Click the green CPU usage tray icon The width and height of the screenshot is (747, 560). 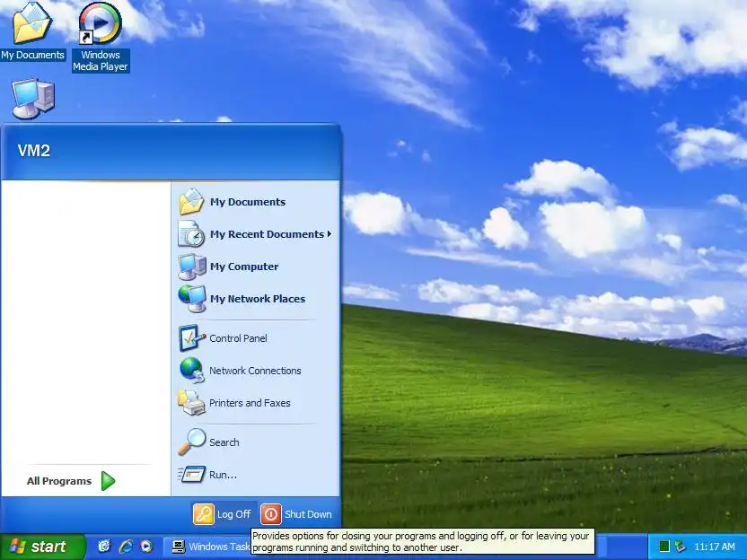pyautogui.click(x=664, y=547)
